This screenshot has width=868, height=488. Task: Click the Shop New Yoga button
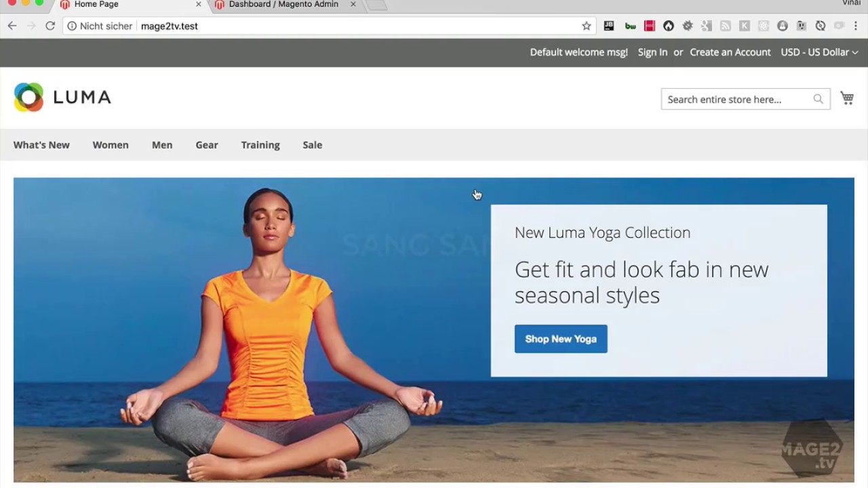coord(561,339)
